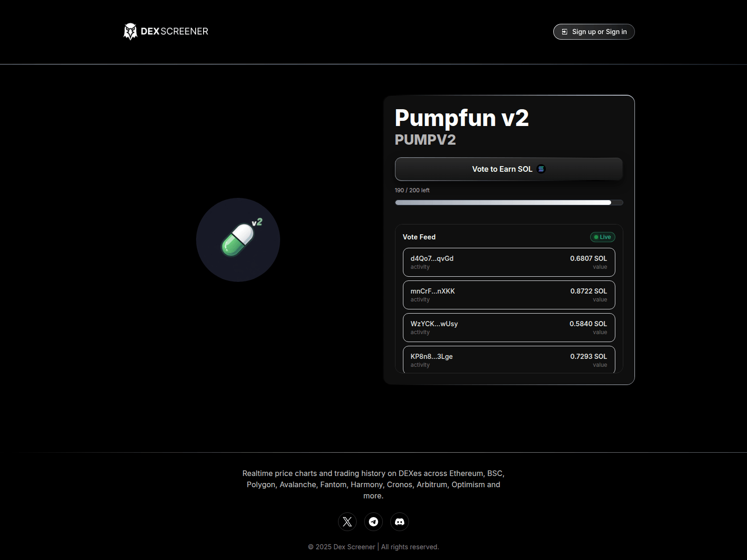Viewport: 747px width, 560px height.
Task: Click the Vote to Earn SOL button
Action: click(x=509, y=169)
